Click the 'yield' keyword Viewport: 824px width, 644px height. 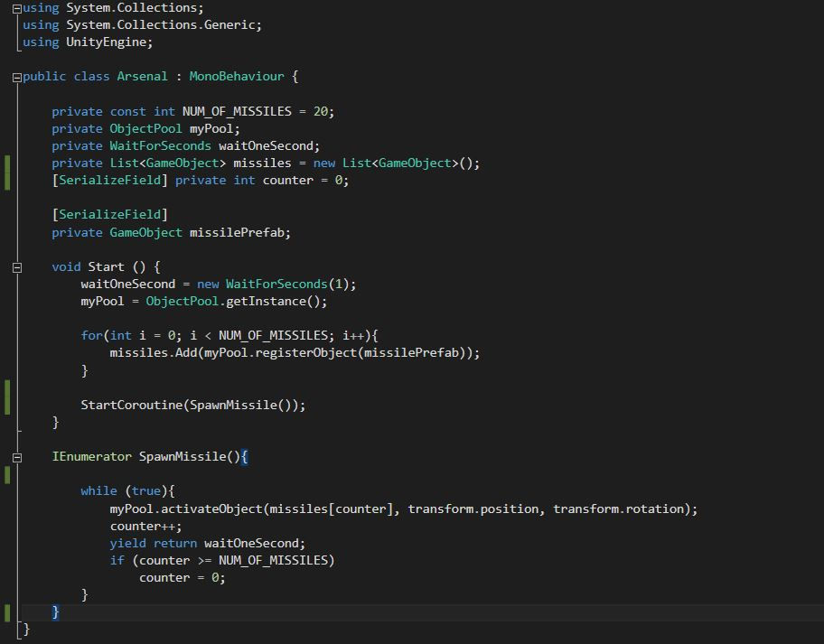(x=127, y=543)
